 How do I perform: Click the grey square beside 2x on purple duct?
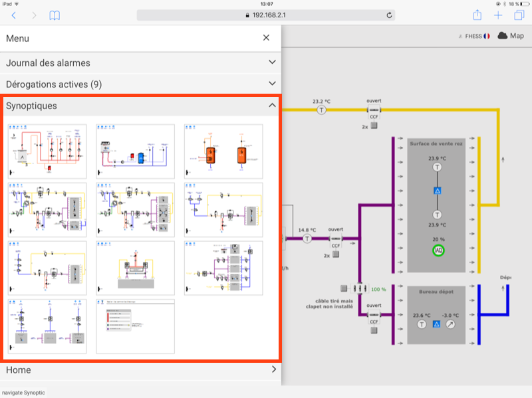(x=336, y=254)
